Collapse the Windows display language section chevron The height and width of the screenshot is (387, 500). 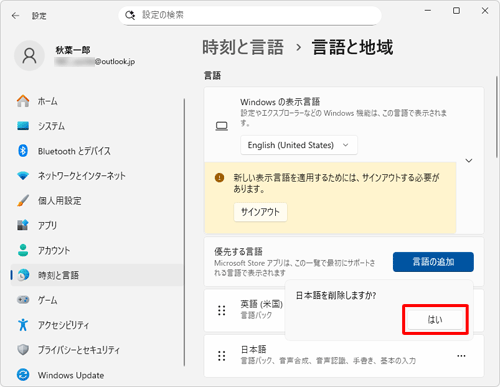pyautogui.click(x=469, y=161)
